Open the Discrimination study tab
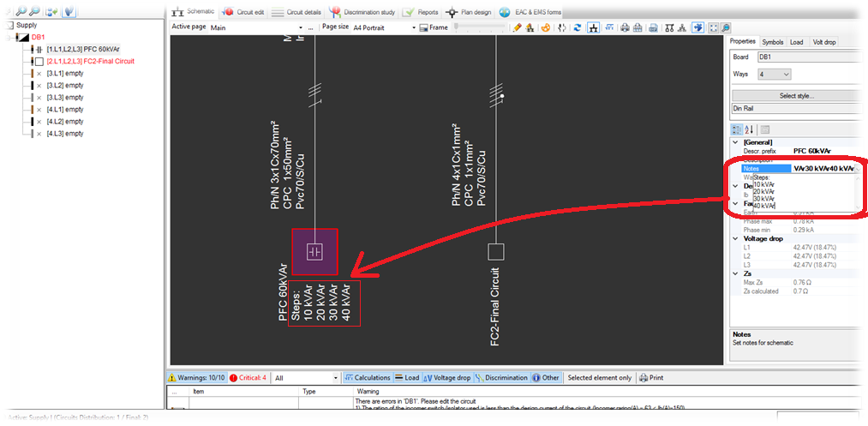 (362, 12)
